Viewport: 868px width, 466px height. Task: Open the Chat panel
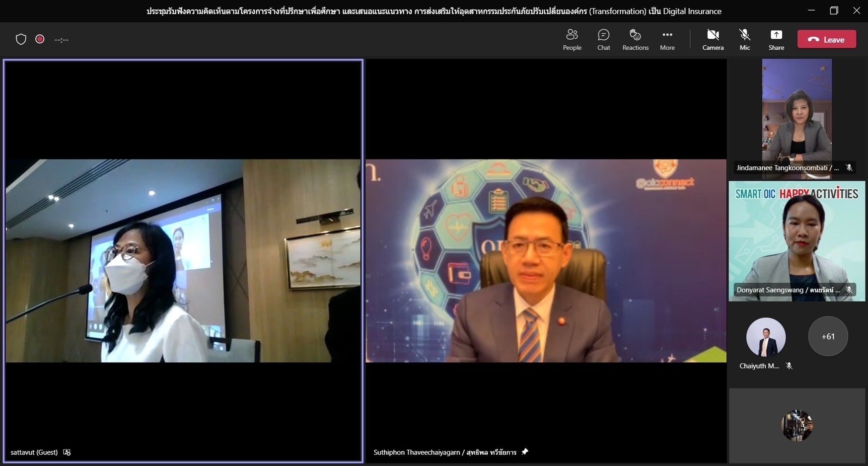click(603, 39)
